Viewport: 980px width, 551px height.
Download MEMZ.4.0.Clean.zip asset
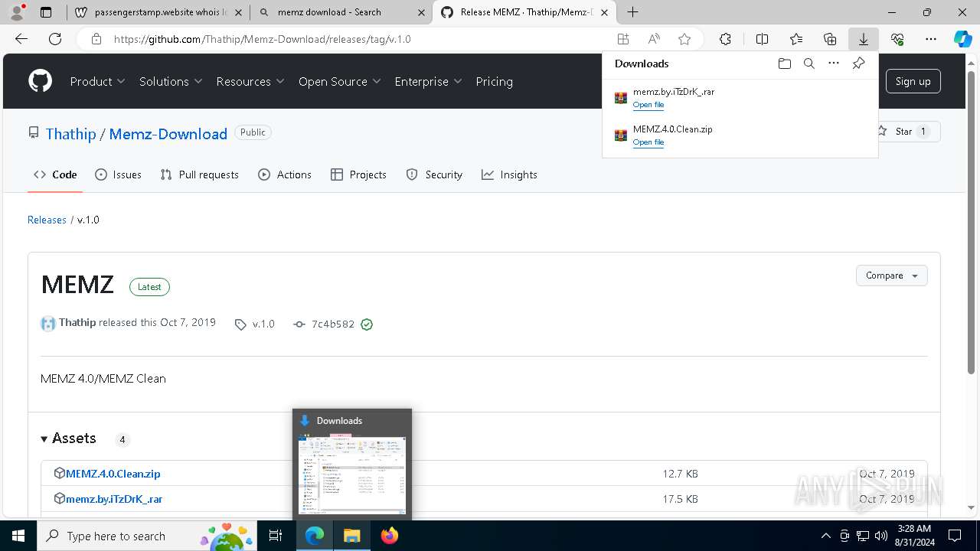pyautogui.click(x=113, y=474)
